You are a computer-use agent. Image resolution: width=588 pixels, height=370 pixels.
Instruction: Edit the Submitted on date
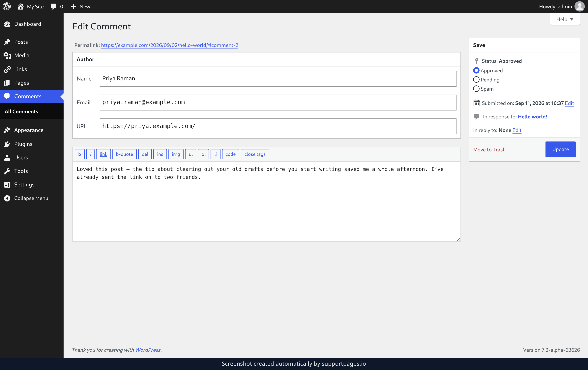click(x=569, y=103)
